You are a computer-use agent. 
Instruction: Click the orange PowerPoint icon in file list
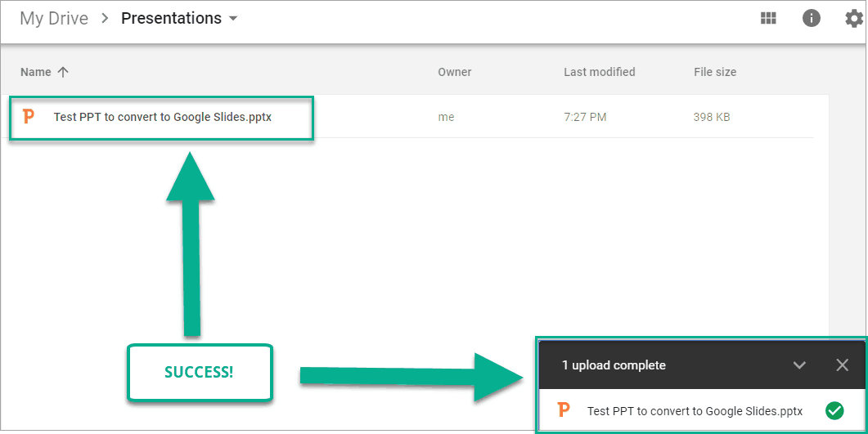point(29,117)
